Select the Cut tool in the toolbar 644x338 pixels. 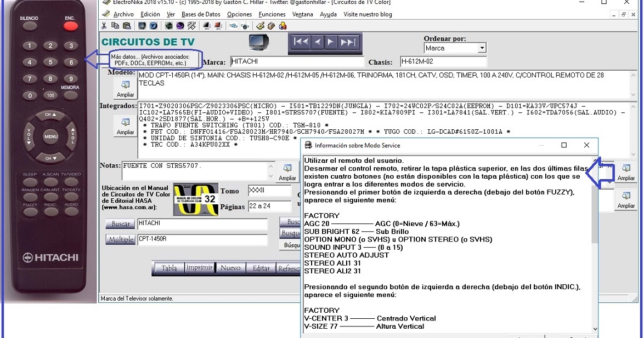(x=104, y=26)
